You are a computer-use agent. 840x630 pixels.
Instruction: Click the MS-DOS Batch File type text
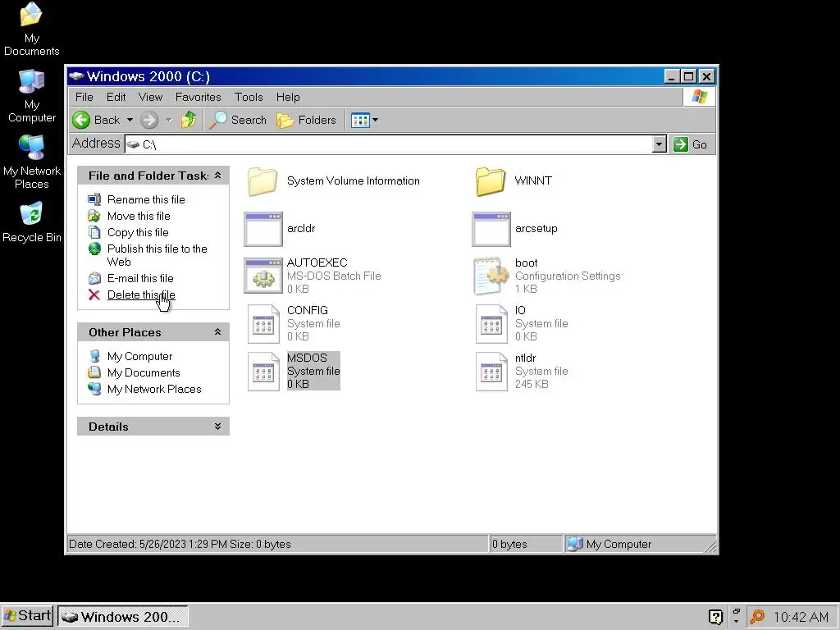click(x=334, y=276)
